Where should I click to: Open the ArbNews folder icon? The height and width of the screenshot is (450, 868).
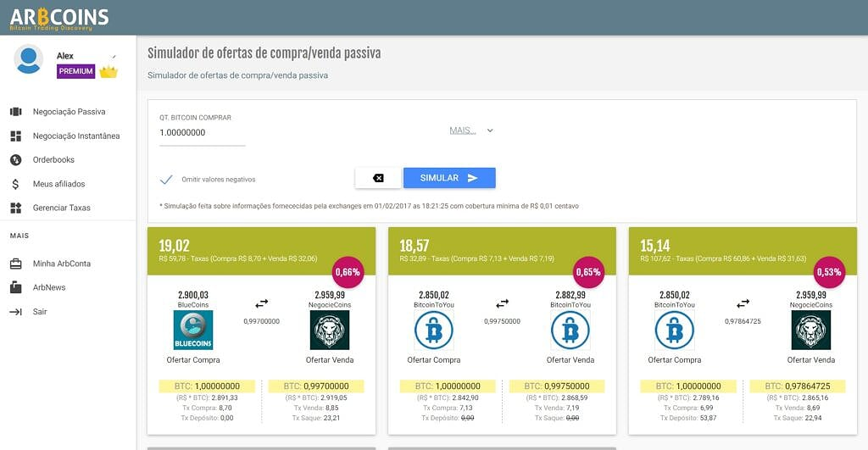tap(15, 288)
